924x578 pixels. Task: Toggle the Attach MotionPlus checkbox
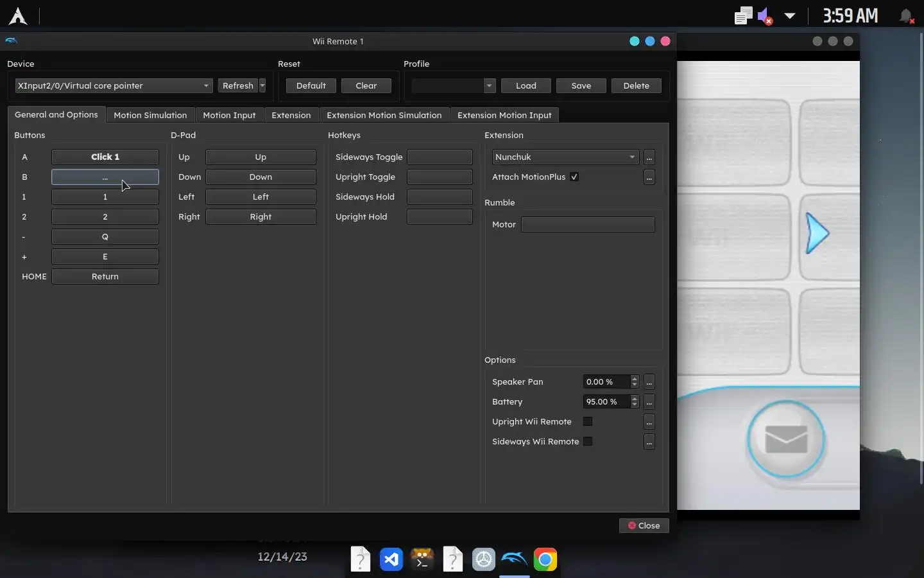click(574, 177)
